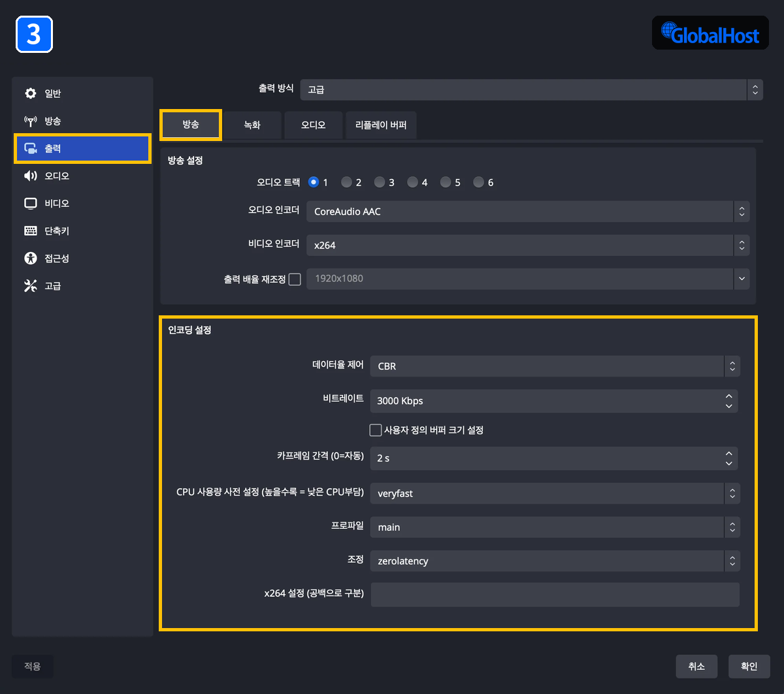Open 단축키 settings in the sidebar
The image size is (784, 694).
(82, 230)
